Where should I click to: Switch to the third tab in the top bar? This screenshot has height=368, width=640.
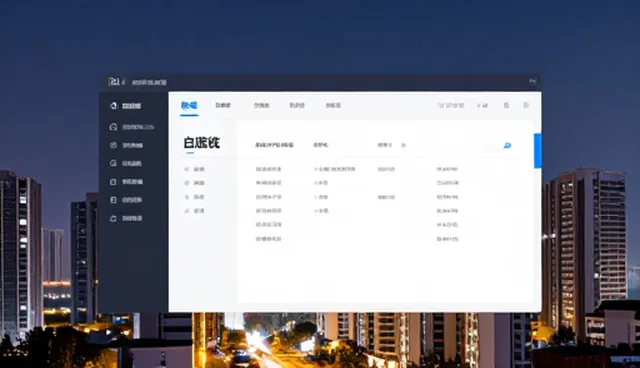pyautogui.click(x=262, y=105)
